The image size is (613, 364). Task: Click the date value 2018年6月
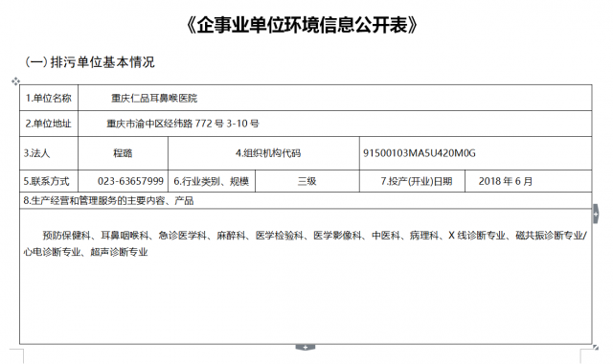tap(506, 181)
